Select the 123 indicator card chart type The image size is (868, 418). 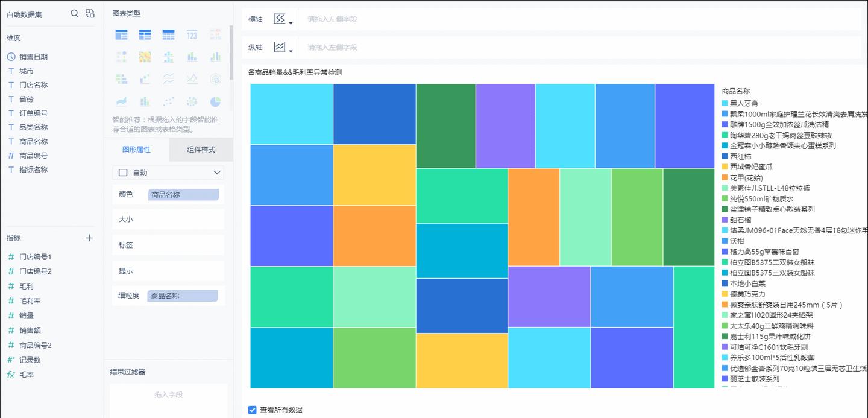click(x=192, y=34)
